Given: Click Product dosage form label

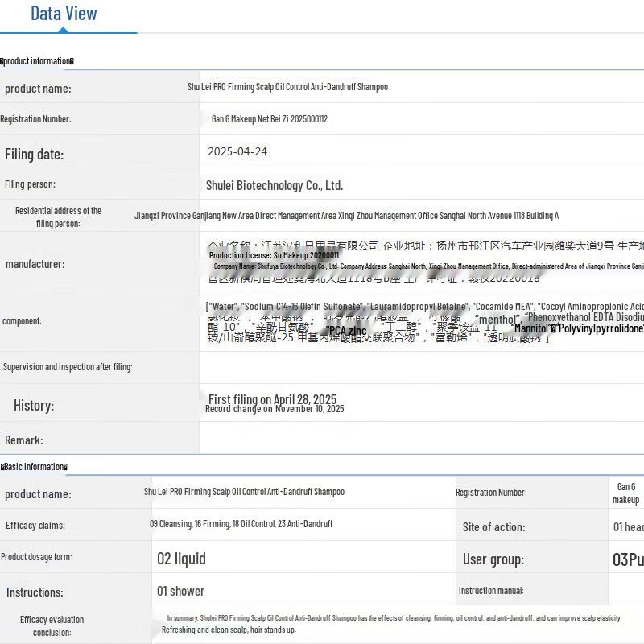Looking at the screenshot, I should point(36,557).
